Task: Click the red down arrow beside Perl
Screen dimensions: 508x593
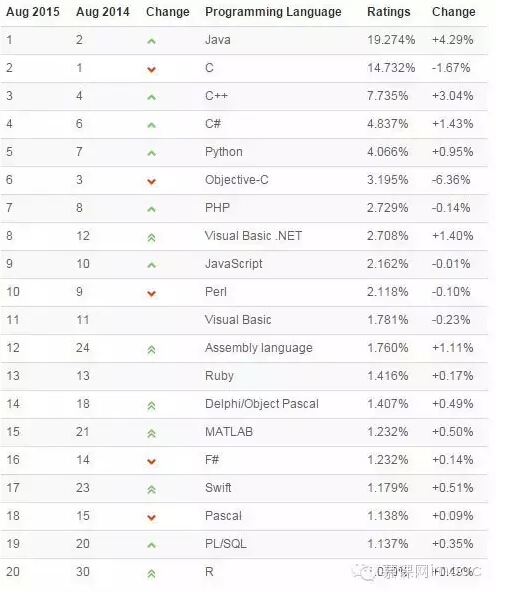Action: (x=151, y=293)
